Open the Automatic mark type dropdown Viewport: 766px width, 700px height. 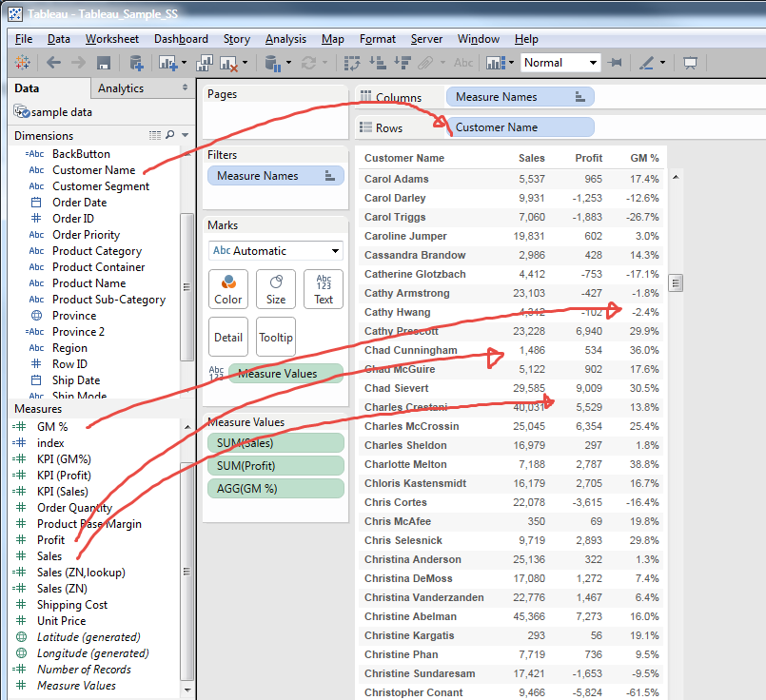(x=276, y=251)
